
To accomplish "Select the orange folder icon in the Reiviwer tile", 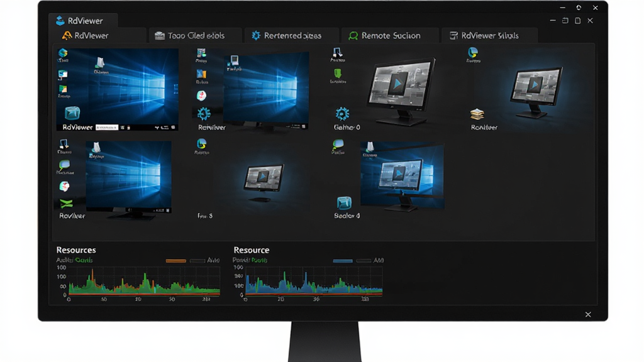I will [201, 74].
